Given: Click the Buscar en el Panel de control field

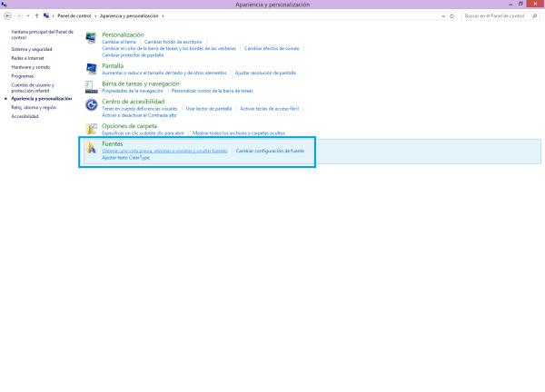Looking at the screenshot, I should point(494,15).
